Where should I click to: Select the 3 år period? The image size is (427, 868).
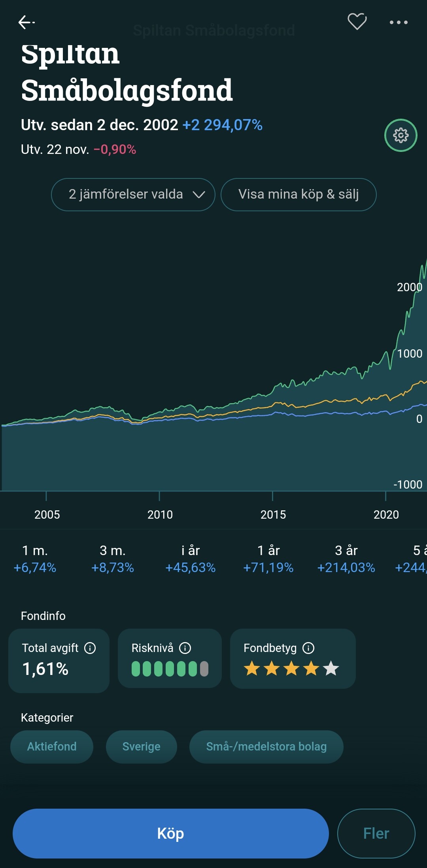[346, 559]
